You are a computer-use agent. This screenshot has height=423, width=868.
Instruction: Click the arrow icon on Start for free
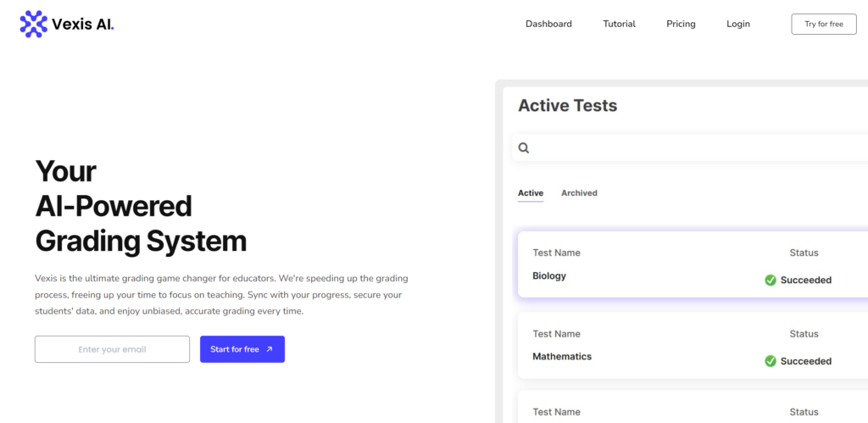270,349
